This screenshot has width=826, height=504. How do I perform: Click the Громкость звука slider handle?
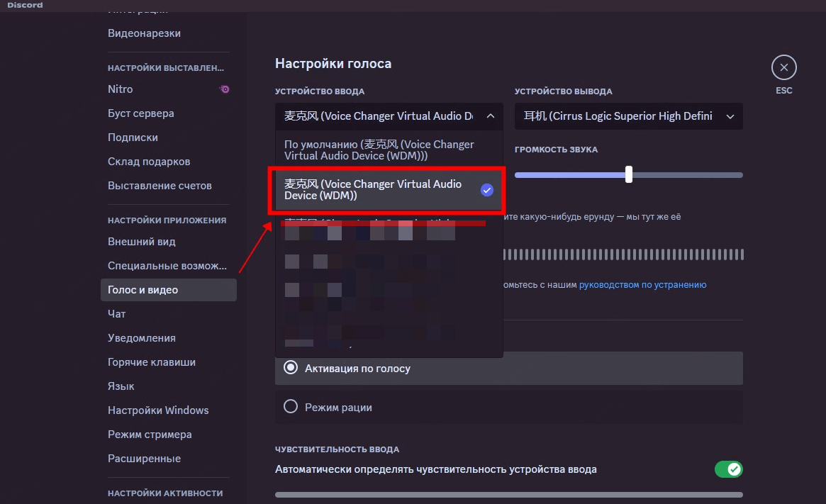[x=628, y=174]
